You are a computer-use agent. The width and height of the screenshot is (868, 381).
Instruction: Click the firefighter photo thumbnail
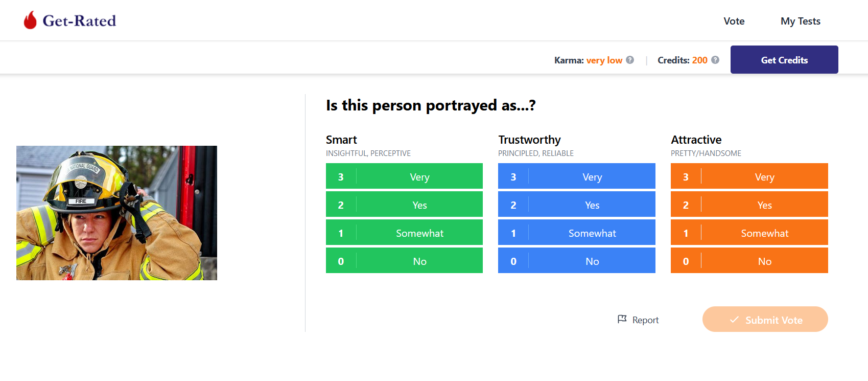pos(116,213)
